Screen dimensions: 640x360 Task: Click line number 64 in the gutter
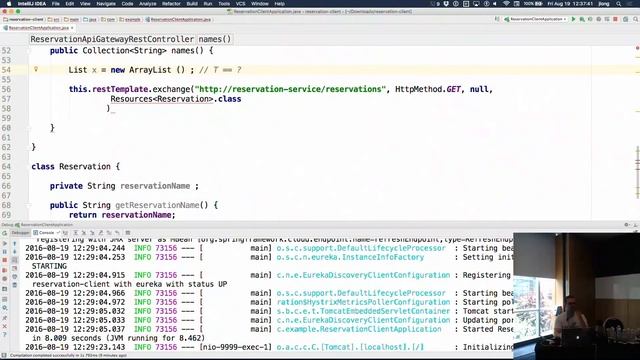click(6, 167)
